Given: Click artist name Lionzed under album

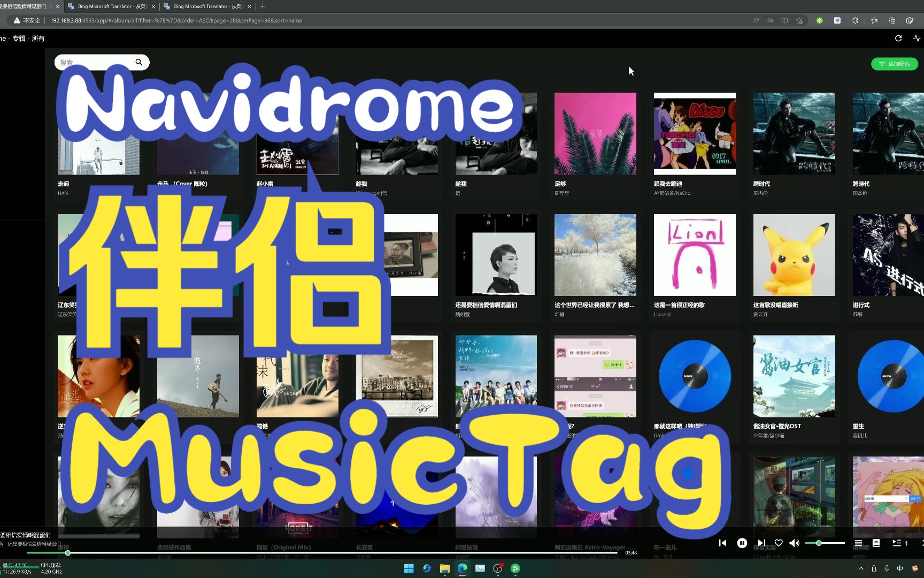Looking at the screenshot, I should 662,315.
